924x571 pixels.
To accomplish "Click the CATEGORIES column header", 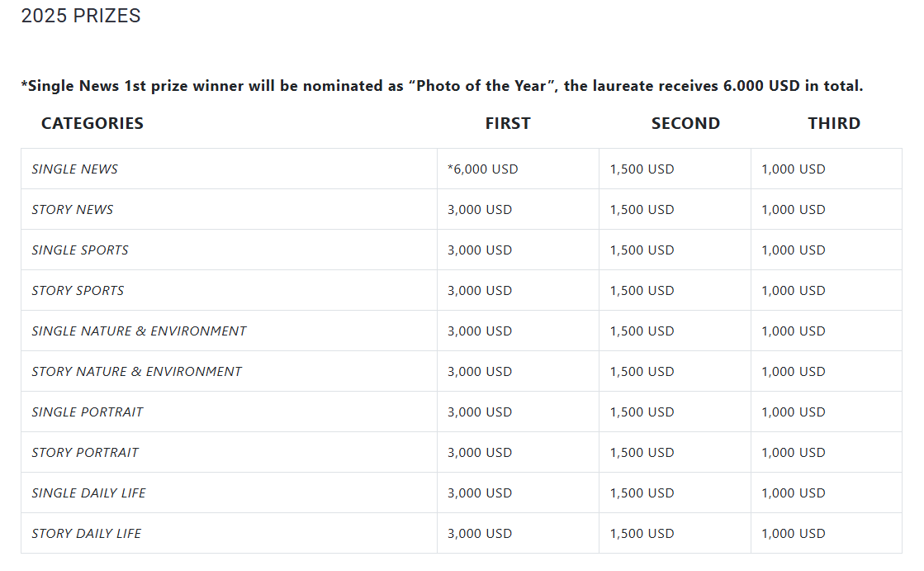I will tap(92, 123).
